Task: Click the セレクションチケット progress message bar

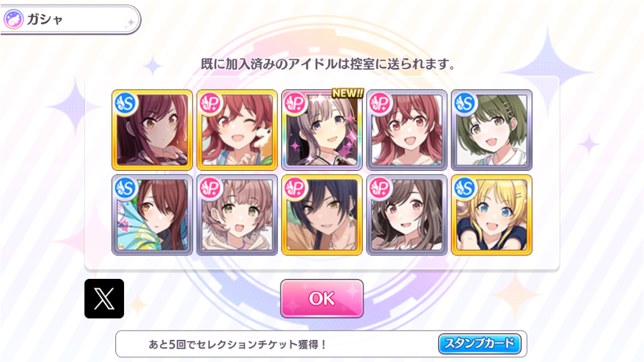Action: click(321, 344)
